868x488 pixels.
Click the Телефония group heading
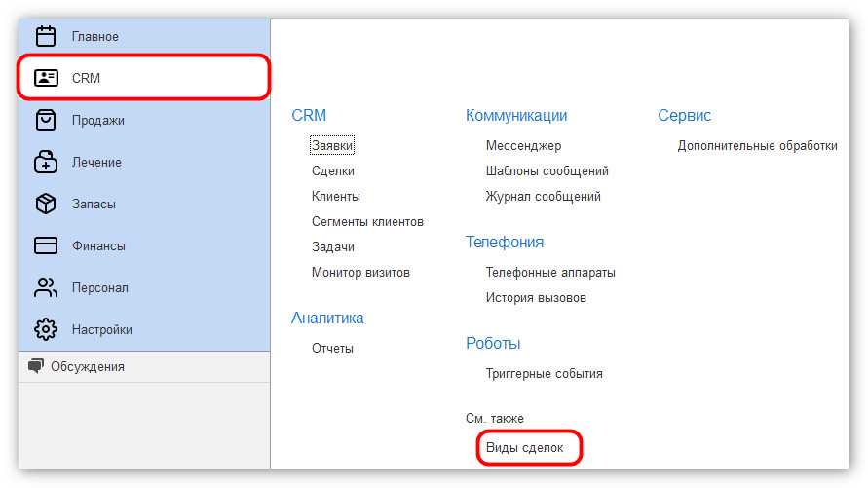click(x=505, y=242)
